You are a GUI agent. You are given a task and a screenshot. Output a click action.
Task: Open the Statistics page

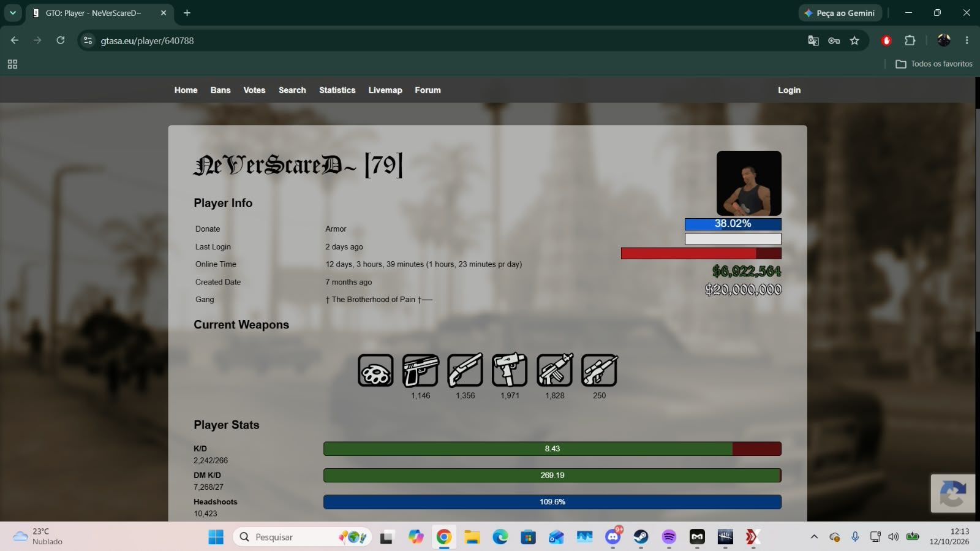[337, 90]
